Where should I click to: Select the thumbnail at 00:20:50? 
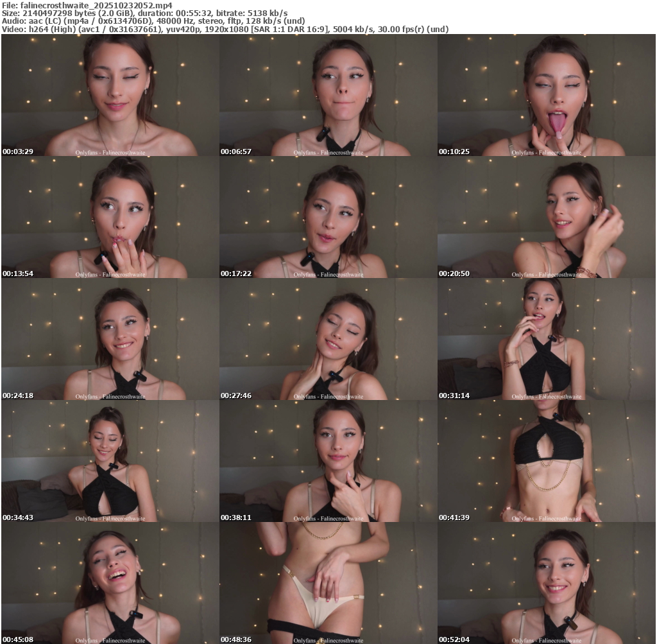(x=546, y=217)
